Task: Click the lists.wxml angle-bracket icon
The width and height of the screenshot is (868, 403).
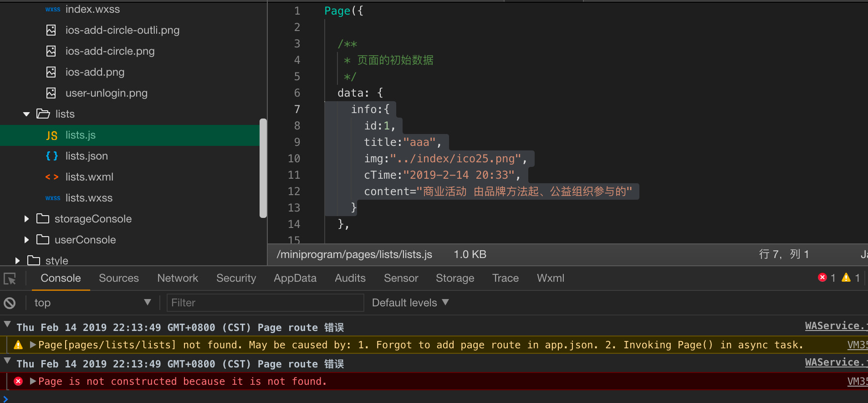Action: (x=51, y=177)
